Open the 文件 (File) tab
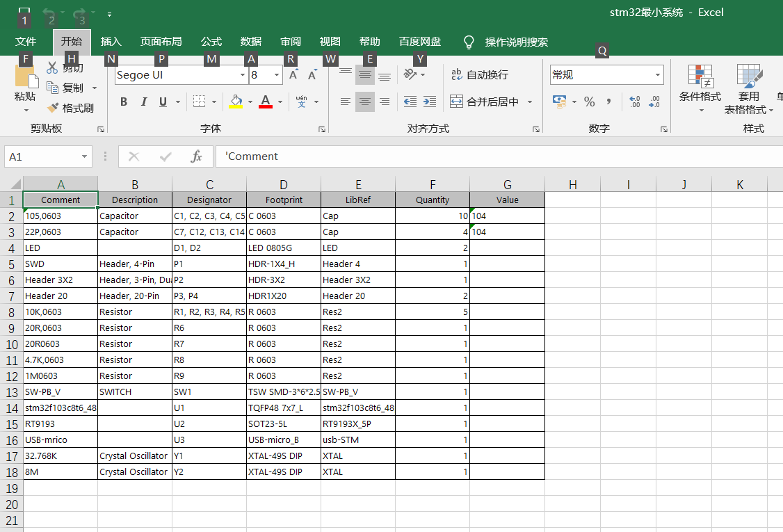The width and height of the screenshot is (783, 532). coord(26,42)
